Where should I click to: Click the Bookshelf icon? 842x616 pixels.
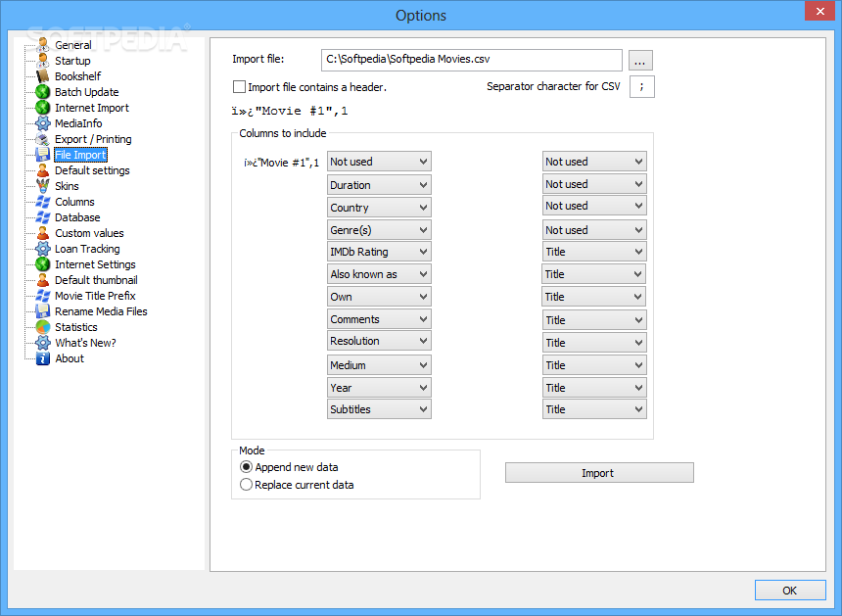[x=43, y=76]
